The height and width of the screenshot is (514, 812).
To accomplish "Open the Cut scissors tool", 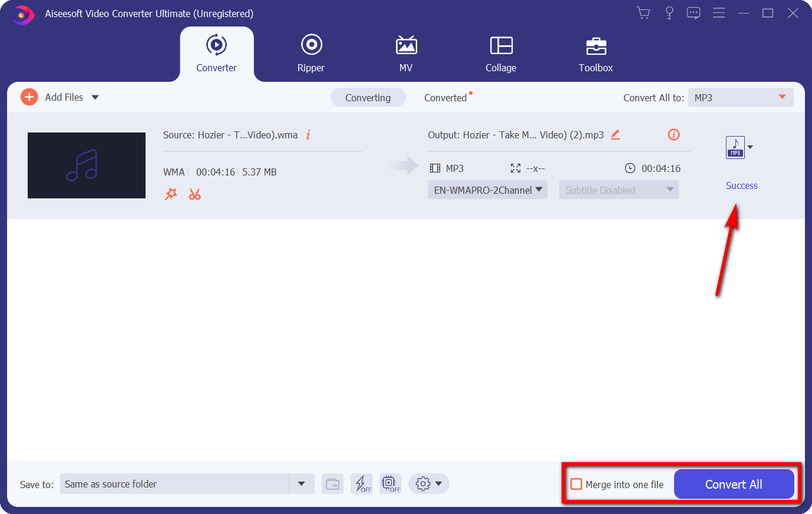I will pos(194,194).
